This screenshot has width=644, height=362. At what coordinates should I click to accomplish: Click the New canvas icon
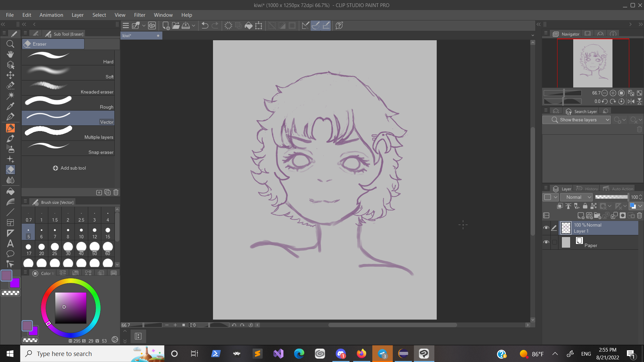[x=166, y=25]
